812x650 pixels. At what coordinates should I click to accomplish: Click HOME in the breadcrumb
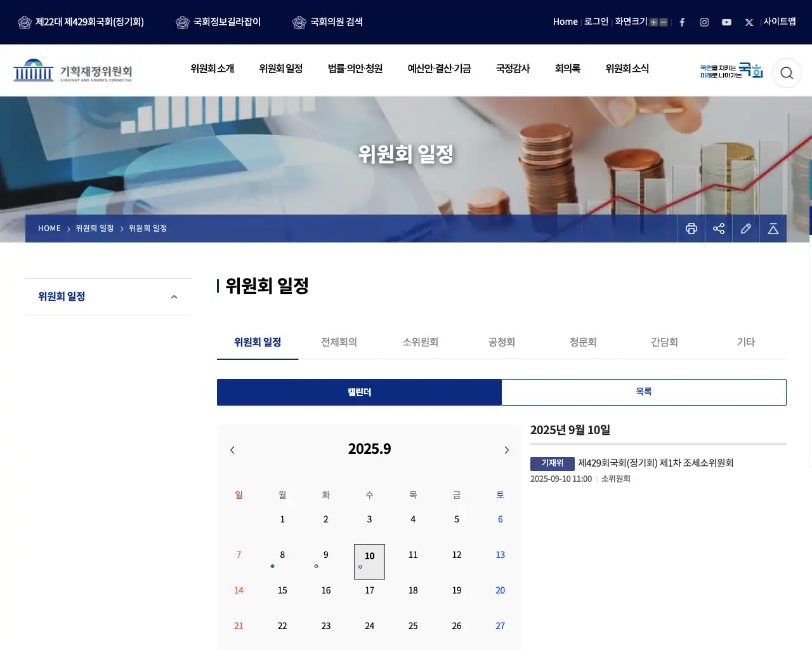pos(49,229)
